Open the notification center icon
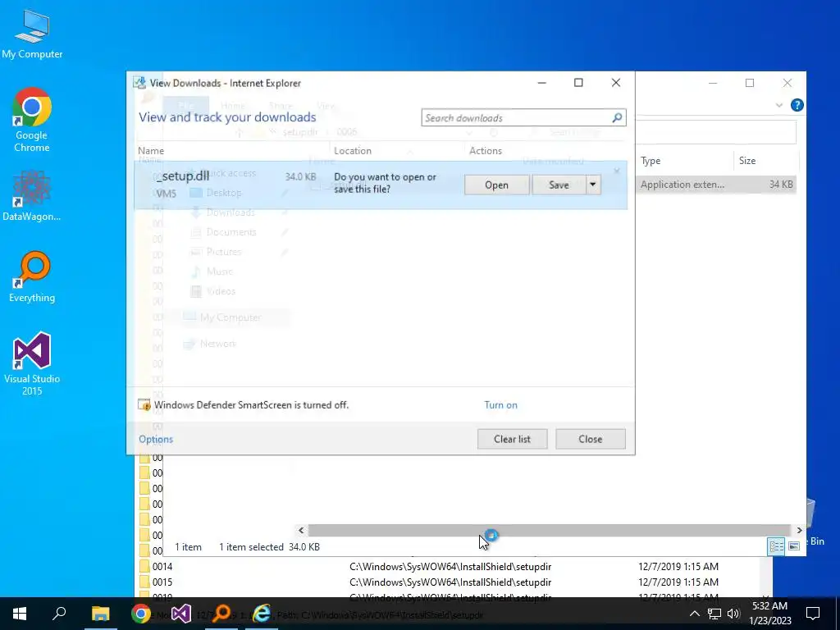Image resolution: width=840 pixels, height=630 pixels. 813,614
